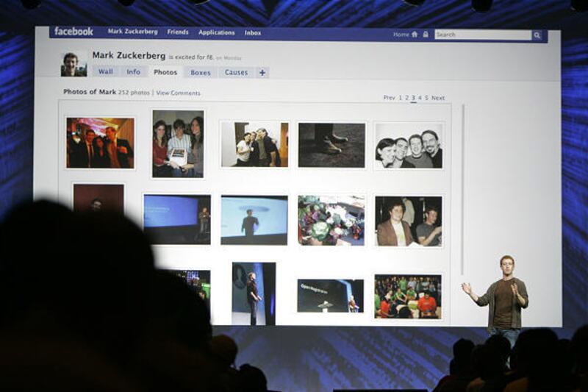Screen dimensions: 588x392
Task: Click into the Search input field
Action: coord(482,35)
